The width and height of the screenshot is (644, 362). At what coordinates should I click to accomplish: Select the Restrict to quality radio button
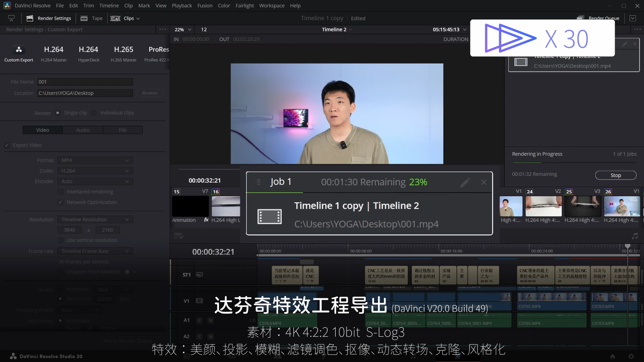[60, 299]
